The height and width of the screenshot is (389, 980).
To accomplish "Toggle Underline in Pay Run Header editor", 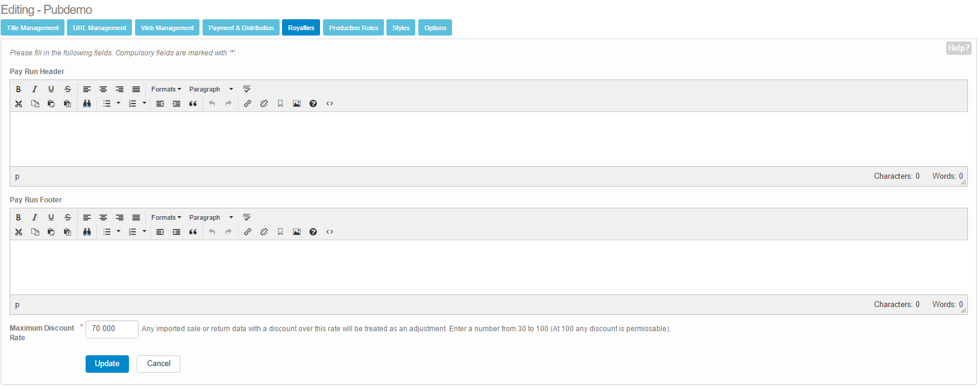I will [51, 89].
